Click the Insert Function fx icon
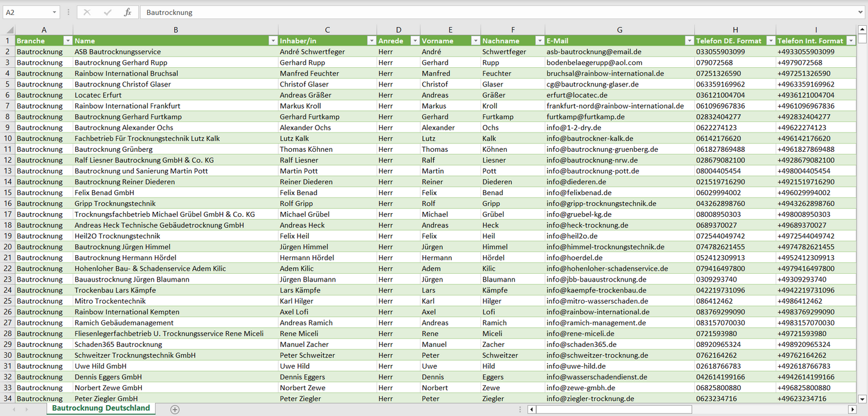Screen dimensions: 868x416 coord(127,12)
